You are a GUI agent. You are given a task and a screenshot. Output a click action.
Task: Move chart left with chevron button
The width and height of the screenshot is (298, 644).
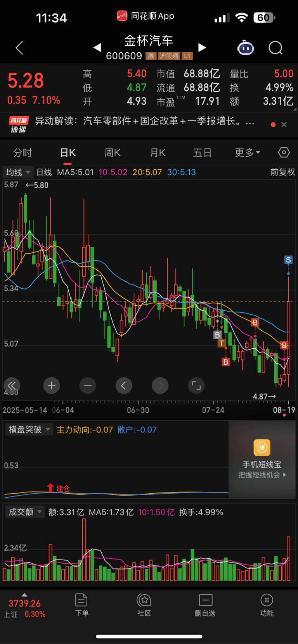(x=124, y=386)
